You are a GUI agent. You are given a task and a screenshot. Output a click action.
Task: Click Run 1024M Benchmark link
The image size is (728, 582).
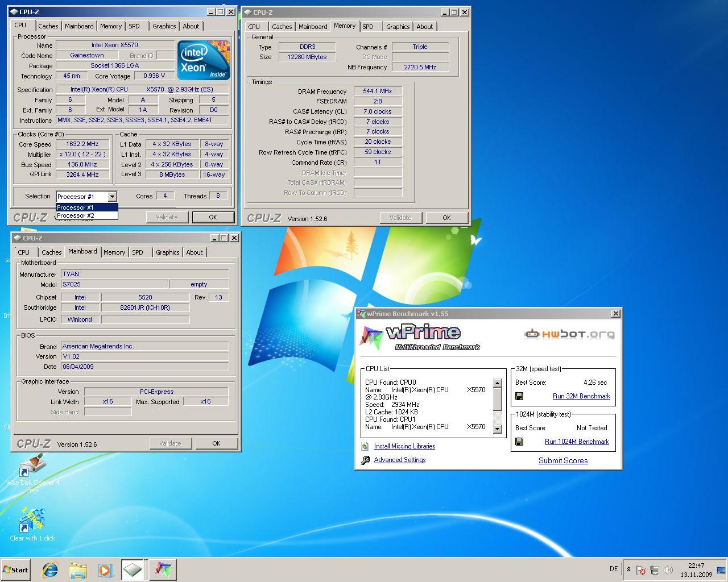[577, 442]
